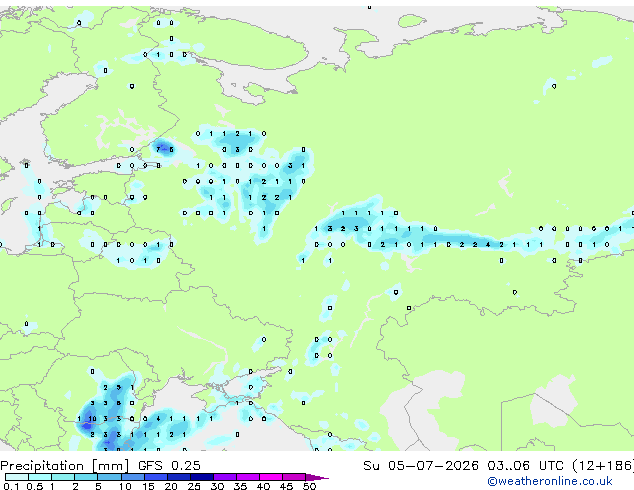The height and width of the screenshot is (490, 634).
Task: Select the 30–35 mm purple legend swatch
Action: coord(224,477)
